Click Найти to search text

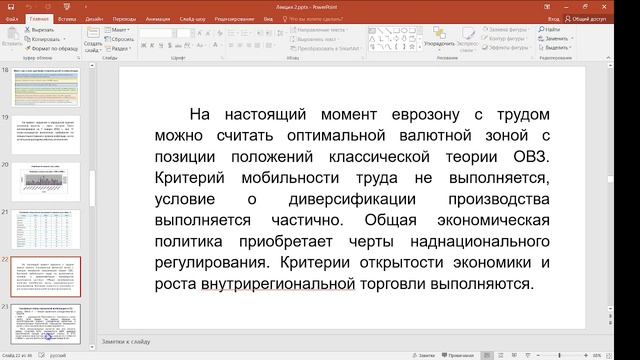[549, 29]
